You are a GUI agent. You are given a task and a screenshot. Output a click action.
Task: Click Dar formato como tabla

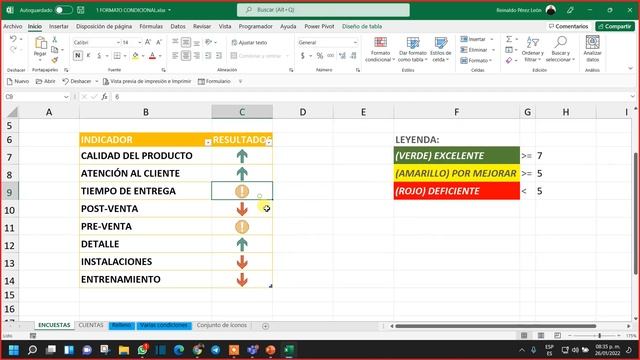coord(413,49)
